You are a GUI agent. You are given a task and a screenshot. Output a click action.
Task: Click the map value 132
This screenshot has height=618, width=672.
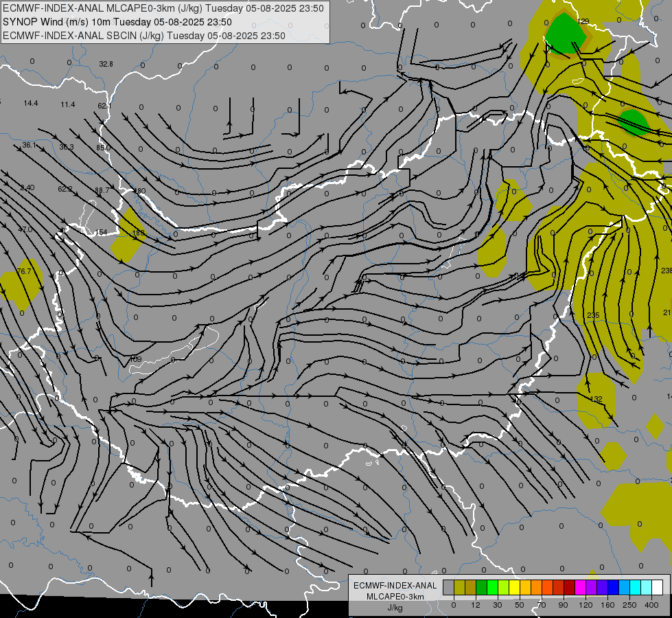point(596,399)
